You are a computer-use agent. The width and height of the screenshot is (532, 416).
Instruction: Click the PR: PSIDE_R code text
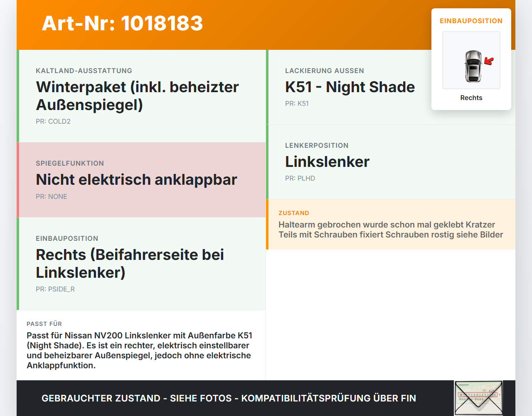55,289
